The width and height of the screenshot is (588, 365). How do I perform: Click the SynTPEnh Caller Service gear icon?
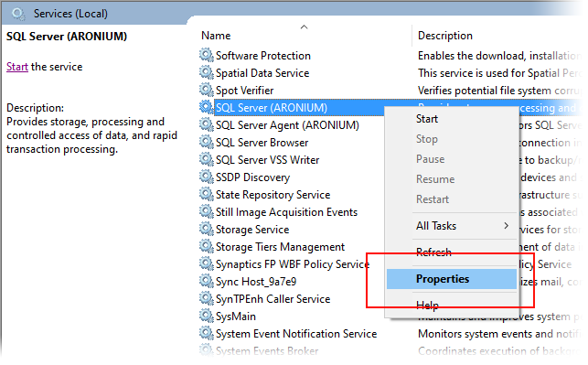207,298
